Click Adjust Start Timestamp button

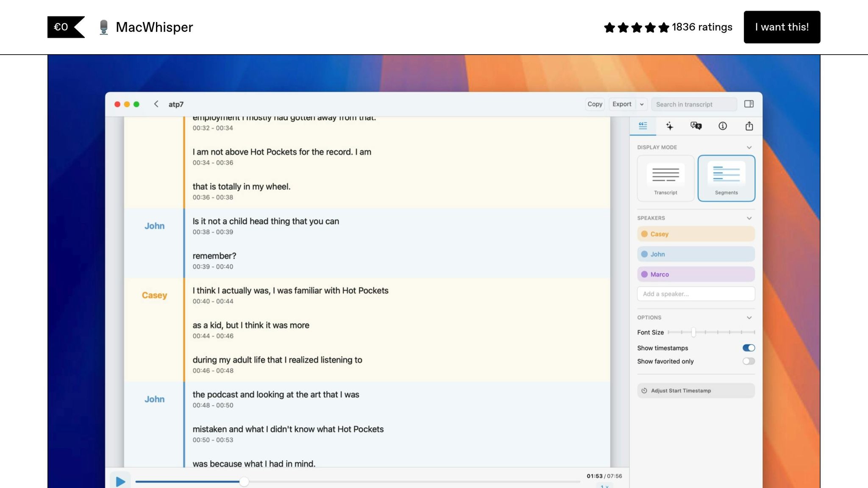696,391
